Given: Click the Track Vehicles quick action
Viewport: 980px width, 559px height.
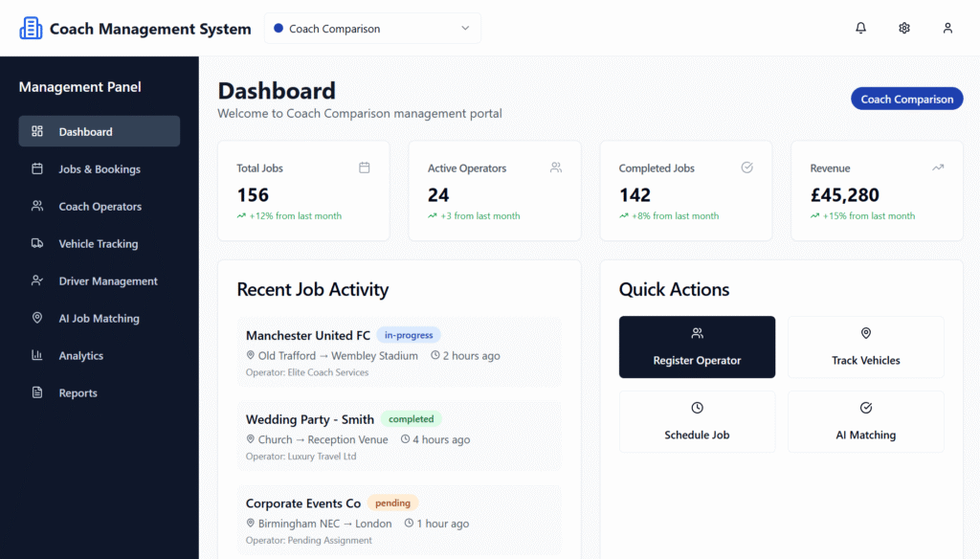Looking at the screenshot, I should click(x=865, y=347).
